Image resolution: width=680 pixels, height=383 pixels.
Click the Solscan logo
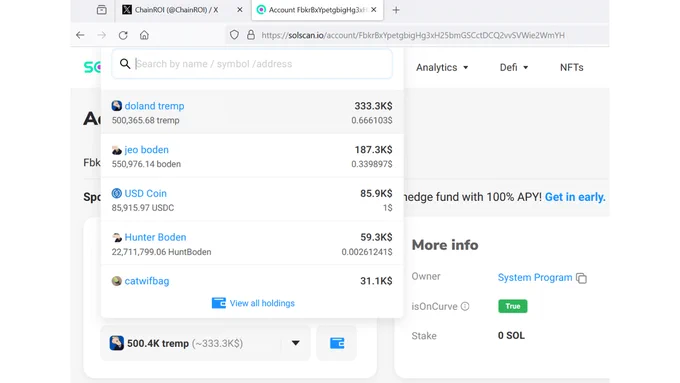tap(92, 67)
